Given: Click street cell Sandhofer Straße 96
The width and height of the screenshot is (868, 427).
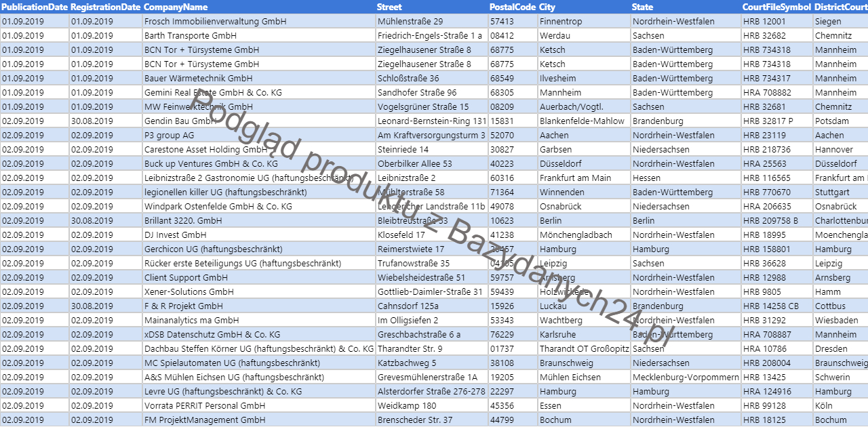Looking at the screenshot, I should click(431, 92).
